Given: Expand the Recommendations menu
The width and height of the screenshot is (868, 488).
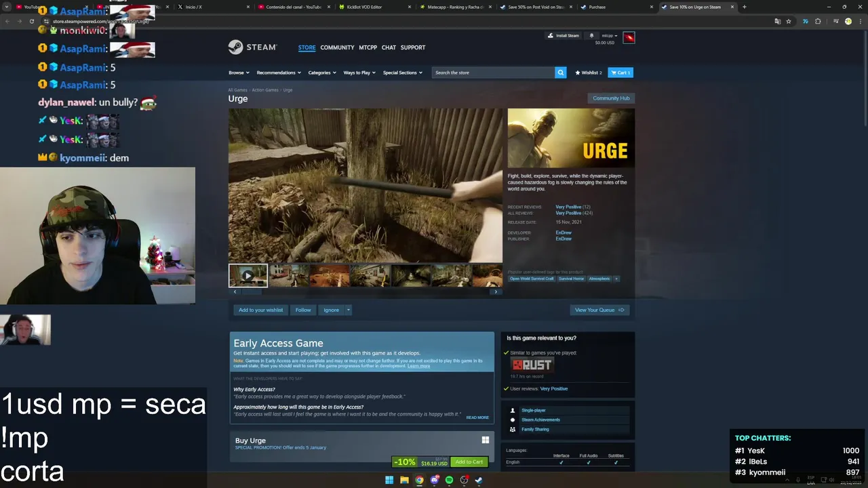Looking at the screenshot, I should [279, 73].
